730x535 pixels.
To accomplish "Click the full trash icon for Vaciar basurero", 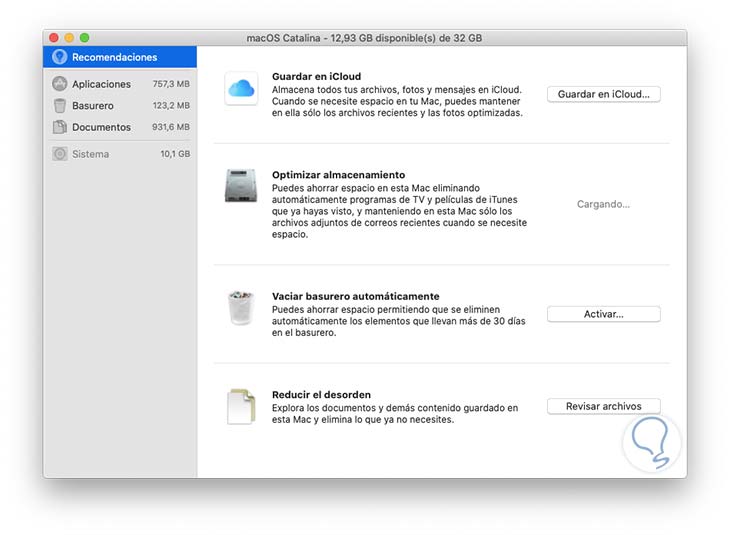I will [241, 307].
